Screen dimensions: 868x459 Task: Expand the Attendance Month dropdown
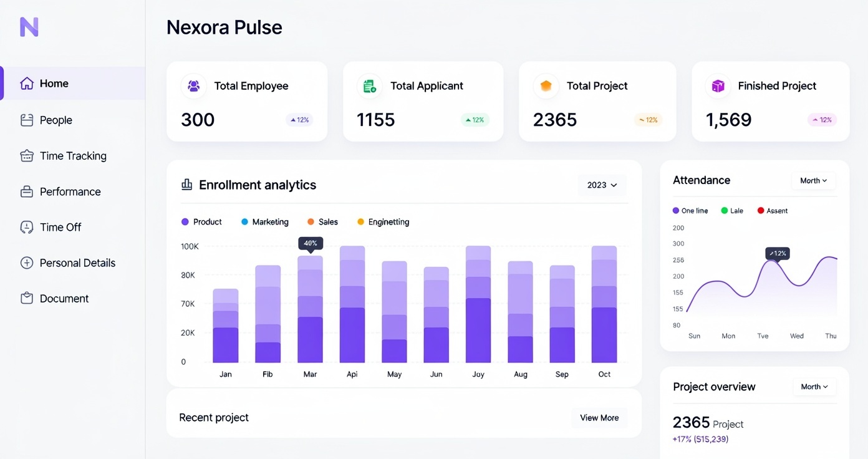pyautogui.click(x=813, y=181)
